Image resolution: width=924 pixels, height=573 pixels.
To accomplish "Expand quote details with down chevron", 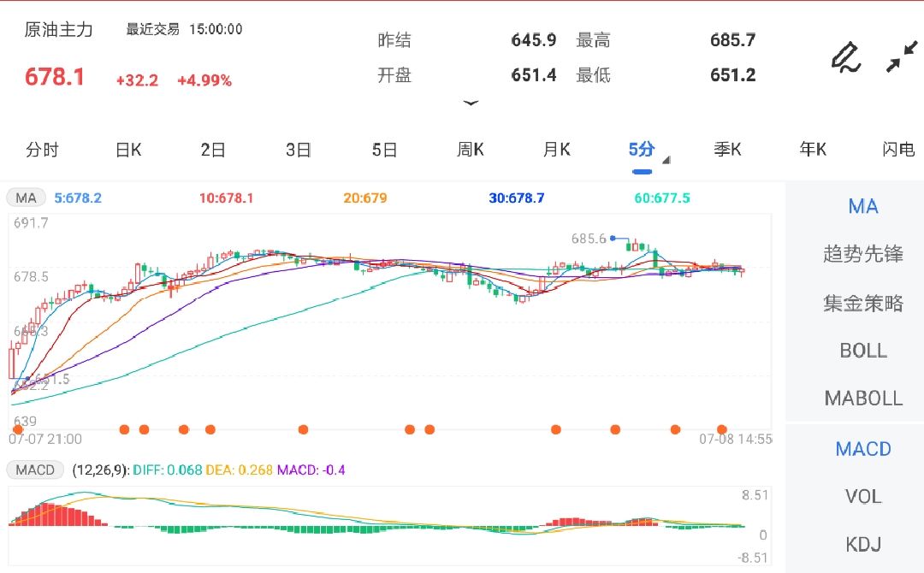I will 470,103.
